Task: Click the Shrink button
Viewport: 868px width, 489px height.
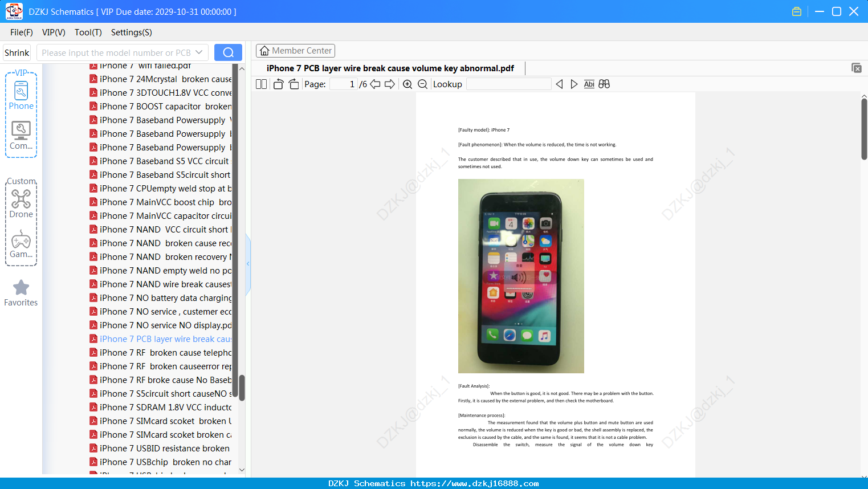Action: tap(17, 52)
